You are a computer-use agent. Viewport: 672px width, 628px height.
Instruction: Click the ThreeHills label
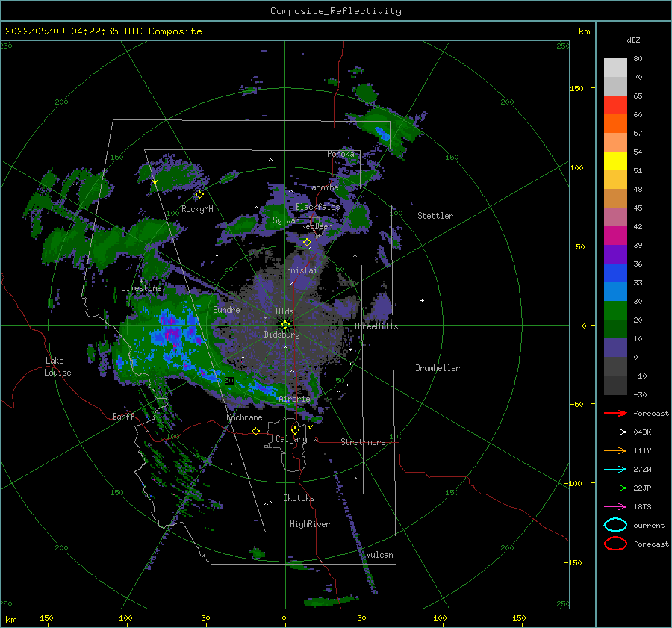pos(376,326)
